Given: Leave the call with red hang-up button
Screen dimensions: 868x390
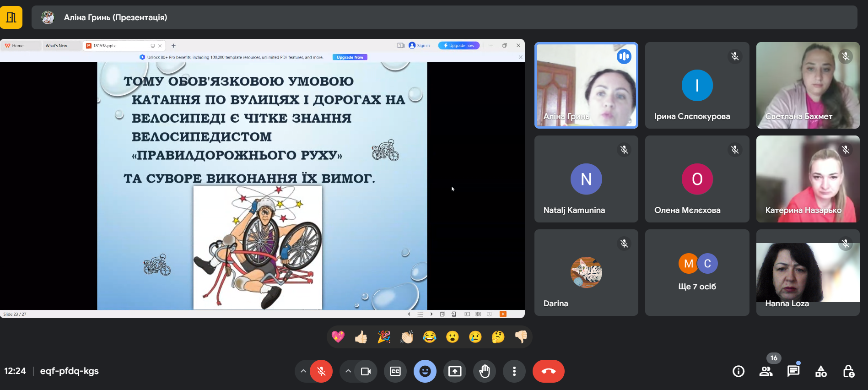Looking at the screenshot, I should pos(548,371).
